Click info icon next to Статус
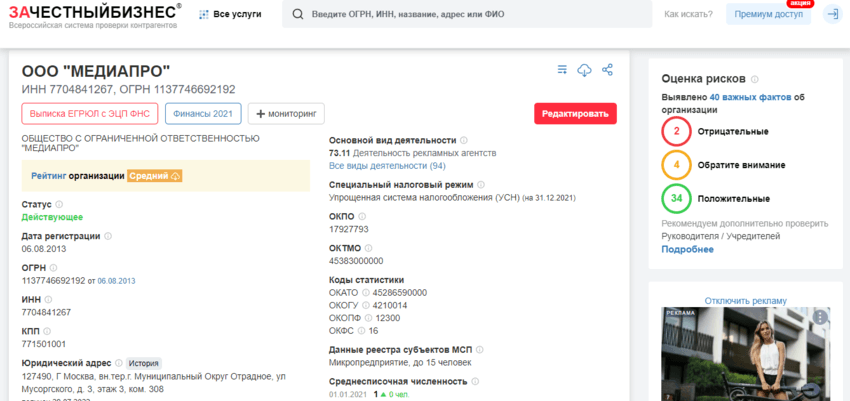The height and width of the screenshot is (401, 850). tap(59, 204)
